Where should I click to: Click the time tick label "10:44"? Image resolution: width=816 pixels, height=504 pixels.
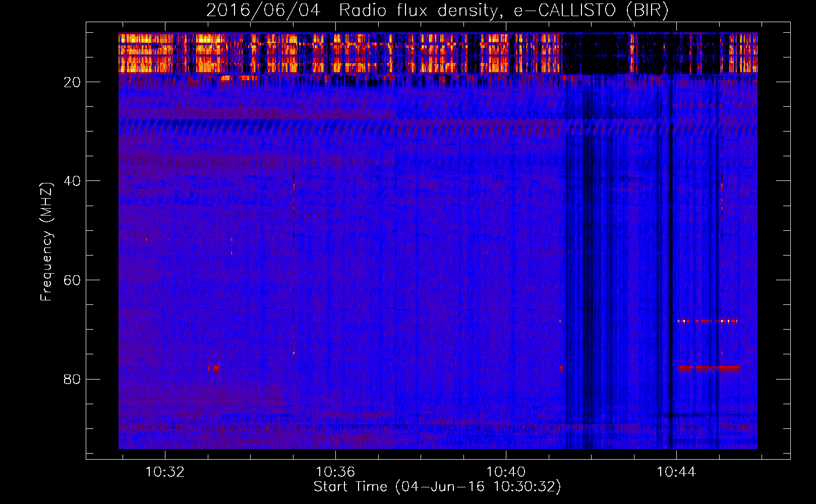tap(676, 472)
